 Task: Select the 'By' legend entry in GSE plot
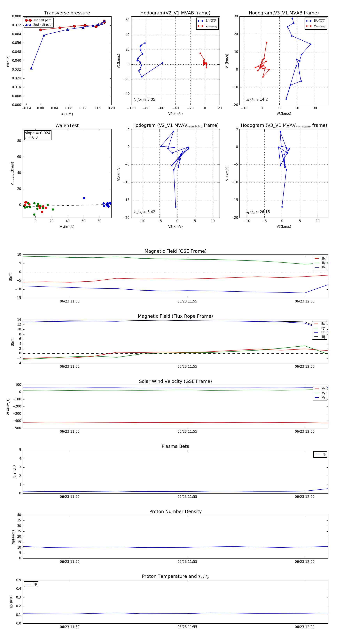point(320,263)
